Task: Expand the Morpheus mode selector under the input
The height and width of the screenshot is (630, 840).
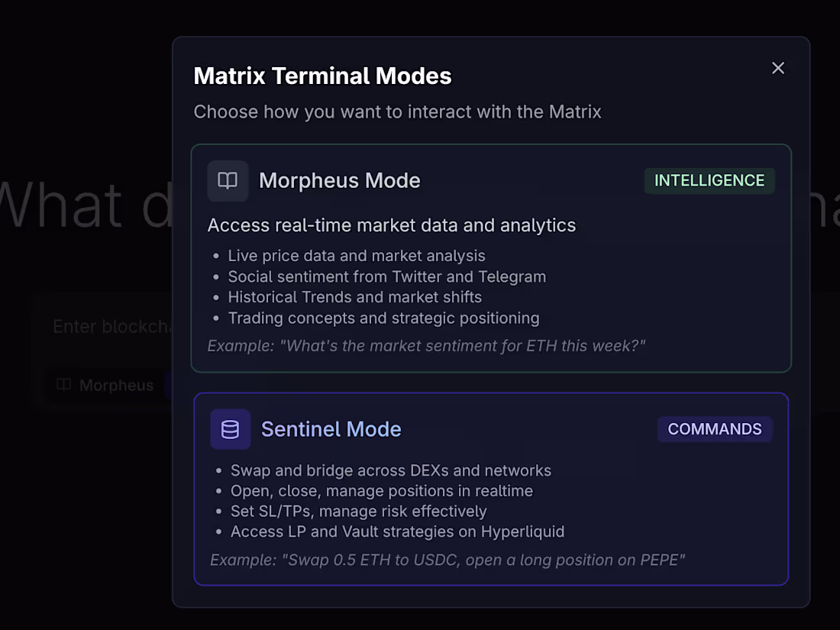Action: (107, 385)
